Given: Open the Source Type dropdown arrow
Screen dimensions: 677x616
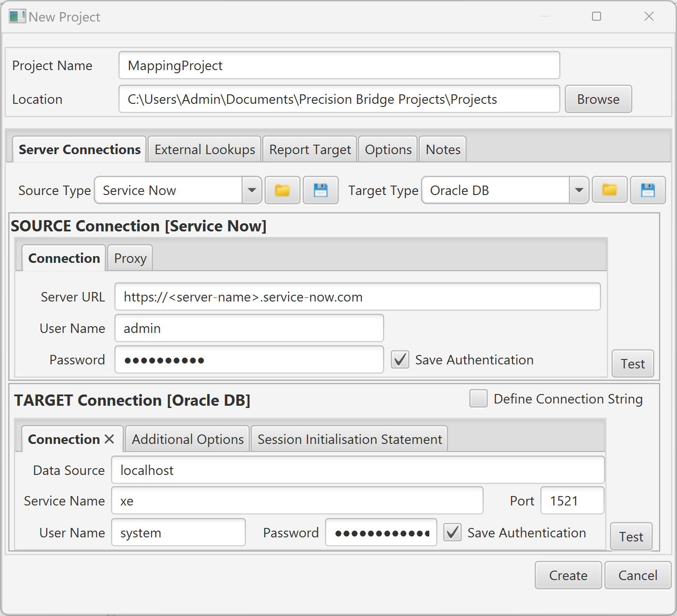Looking at the screenshot, I should (252, 191).
